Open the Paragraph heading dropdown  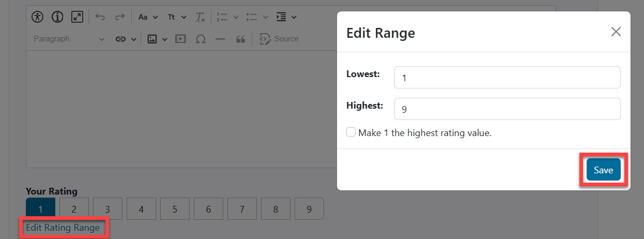pyautogui.click(x=69, y=39)
